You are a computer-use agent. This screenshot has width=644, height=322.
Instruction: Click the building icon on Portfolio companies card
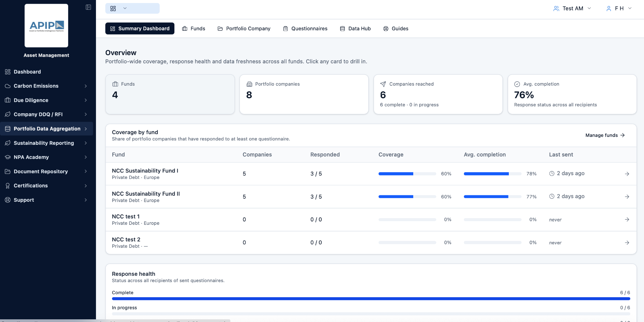coord(249,84)
